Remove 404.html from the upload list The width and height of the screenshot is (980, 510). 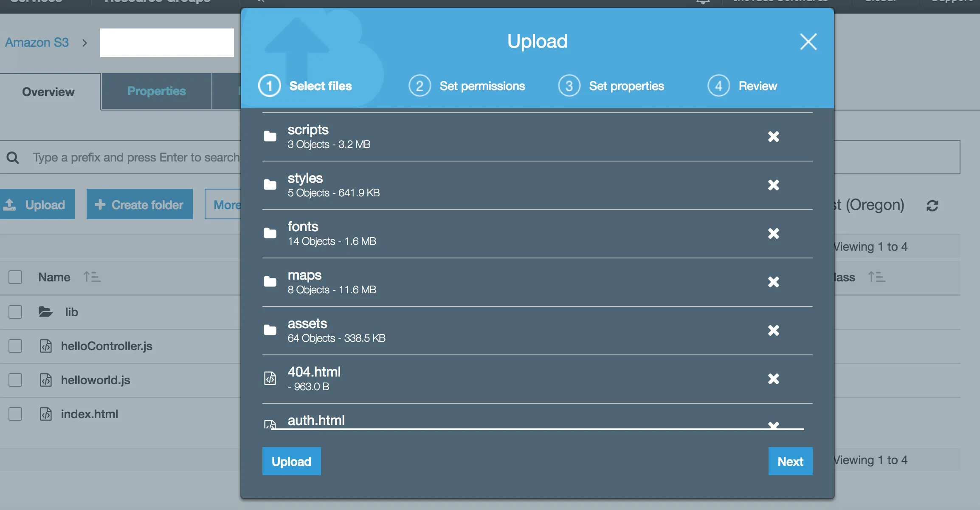coord(773,379)
